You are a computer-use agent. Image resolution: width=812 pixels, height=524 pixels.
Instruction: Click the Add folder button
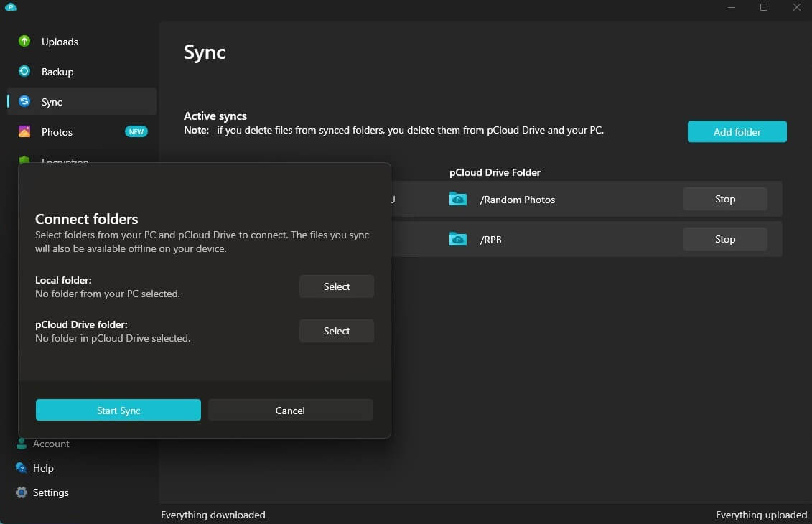point(737,131)
